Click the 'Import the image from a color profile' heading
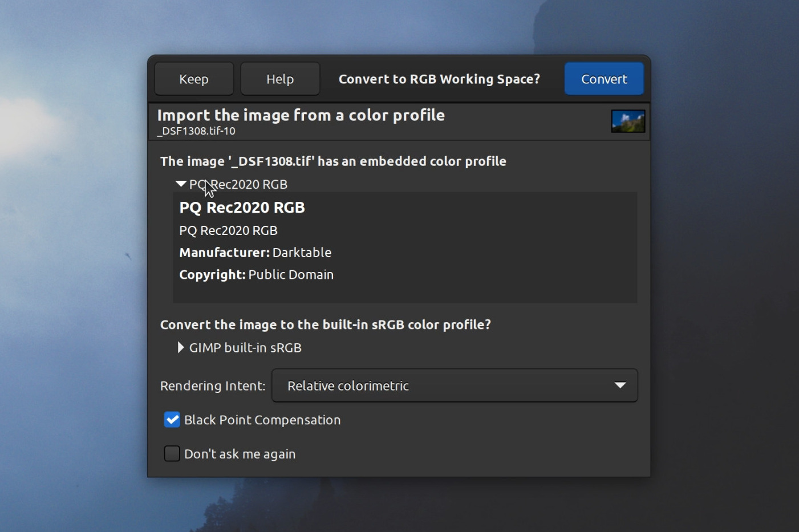The width and height of the screenshot is (799, 532). tap(301, 115)
